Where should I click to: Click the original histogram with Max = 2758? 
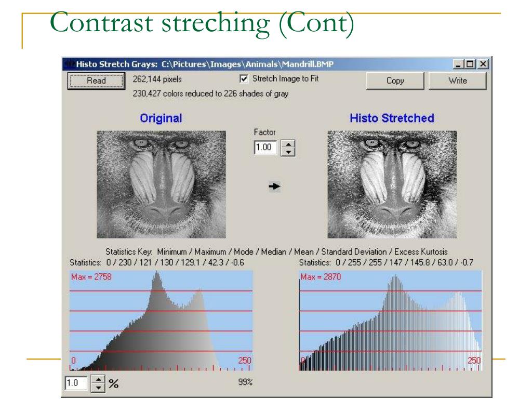pos(161,320)
